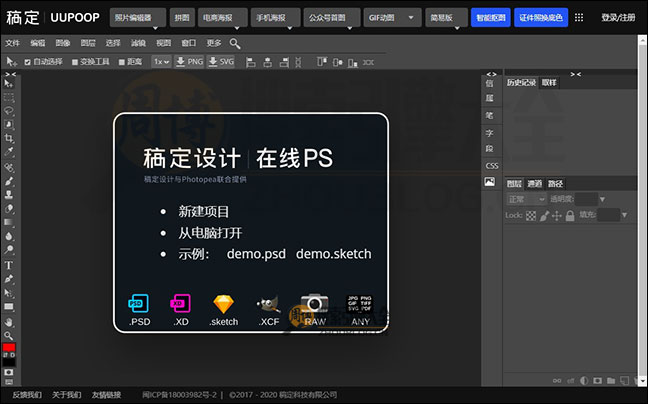Click the search magnifier in menu bar
The height and width of the screenshot is (404, 648).
point(235,43)
